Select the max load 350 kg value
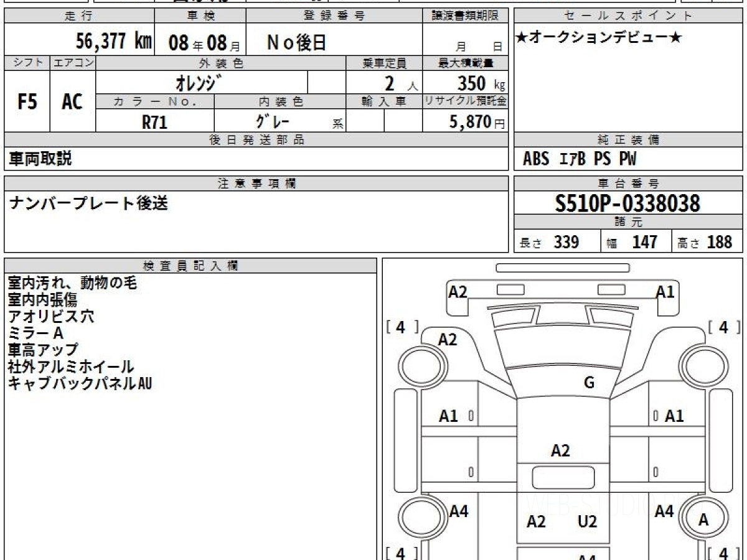The height and width of the screenshot is (560, 747). 481,83
